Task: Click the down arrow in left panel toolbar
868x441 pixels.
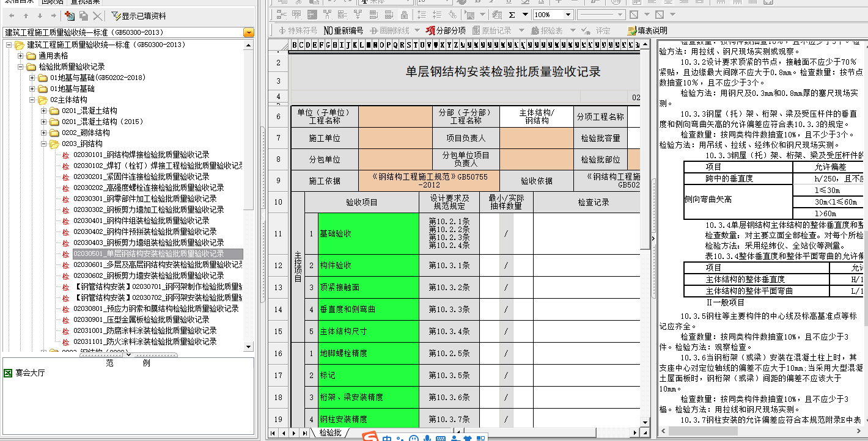Action: (x=40, y=15)
